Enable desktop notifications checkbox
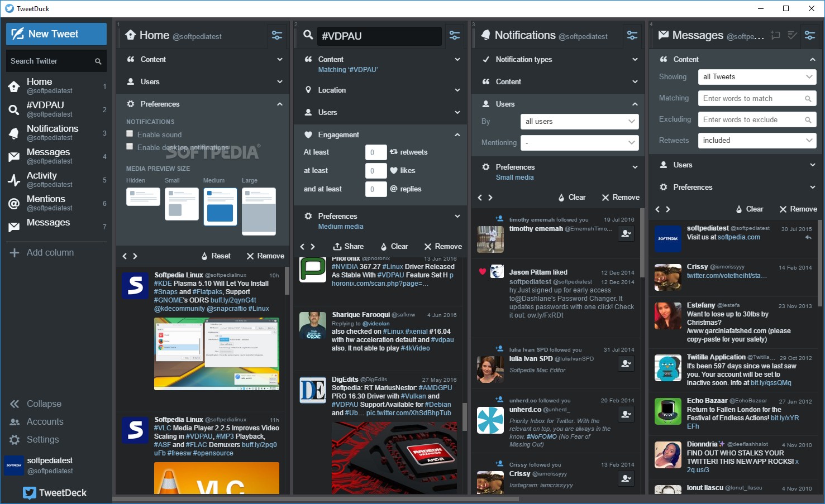The width and height of the screenshot is (825, 504). pyautogui.click(x=130, y=147)
